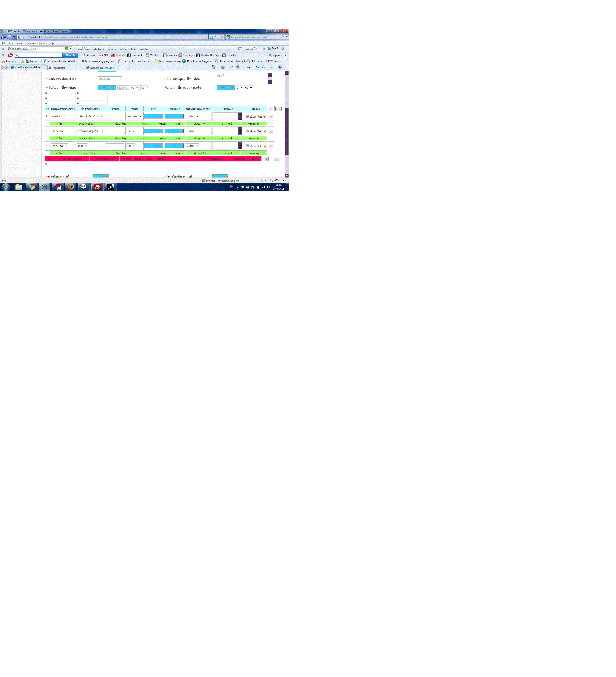Click the blue Search button on Ask toolbar

70,55
